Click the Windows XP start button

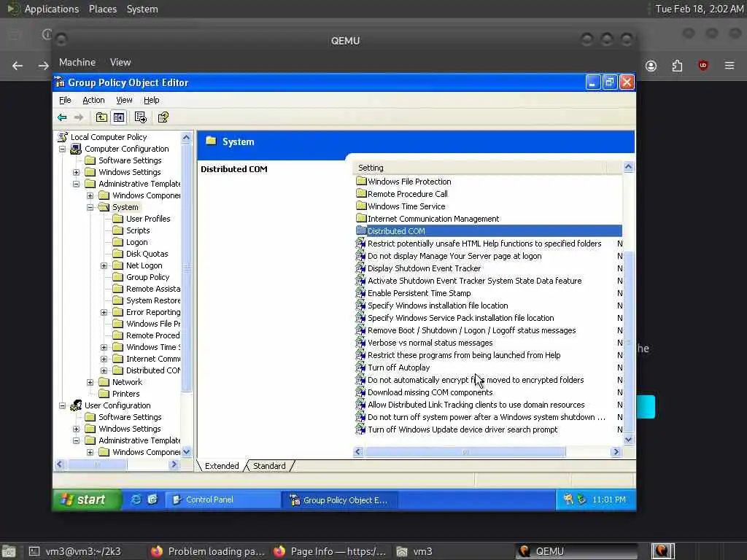[86, 499]
